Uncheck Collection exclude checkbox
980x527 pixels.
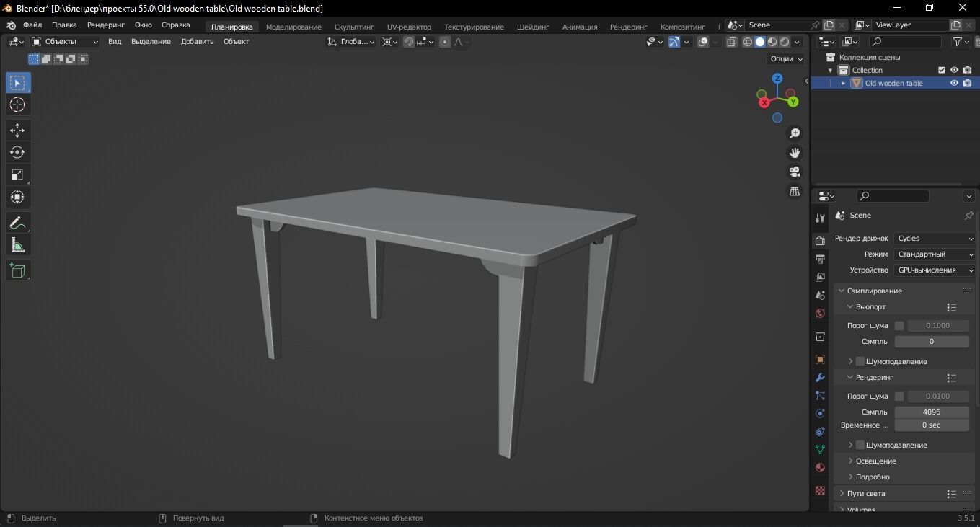point(941,70)
